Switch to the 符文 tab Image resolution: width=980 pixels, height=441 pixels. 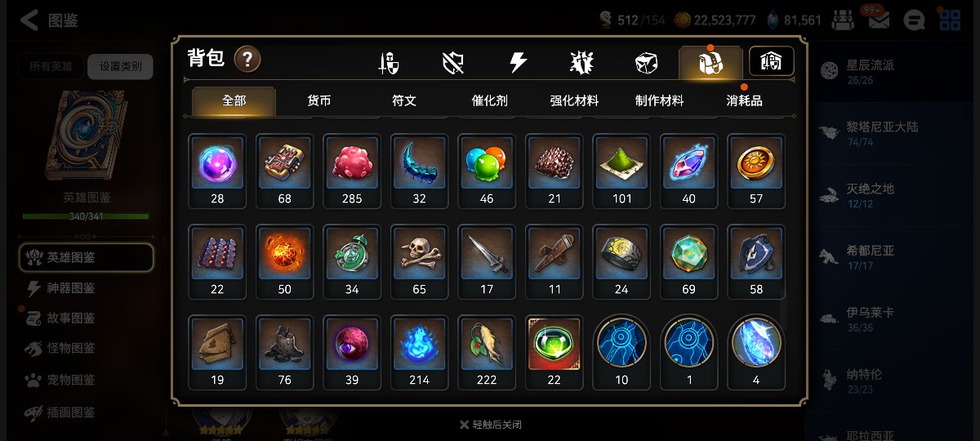tap(404, 100)
